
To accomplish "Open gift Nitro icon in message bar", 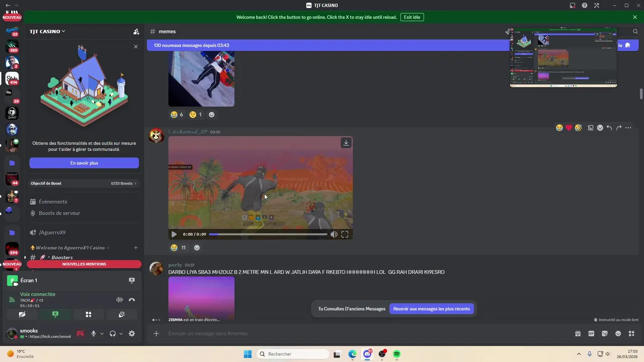I will click(x=578, y=333).
